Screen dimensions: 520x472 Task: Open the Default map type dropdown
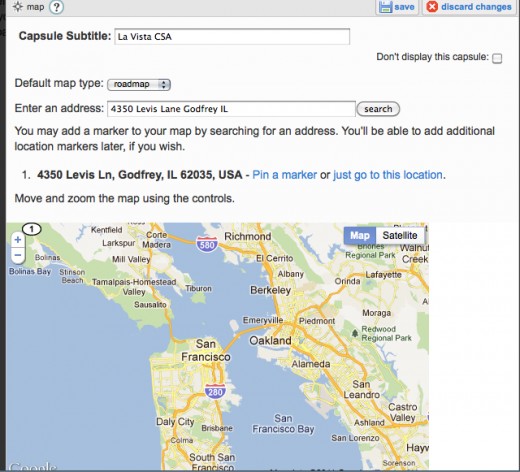click(x=139, y=84)
